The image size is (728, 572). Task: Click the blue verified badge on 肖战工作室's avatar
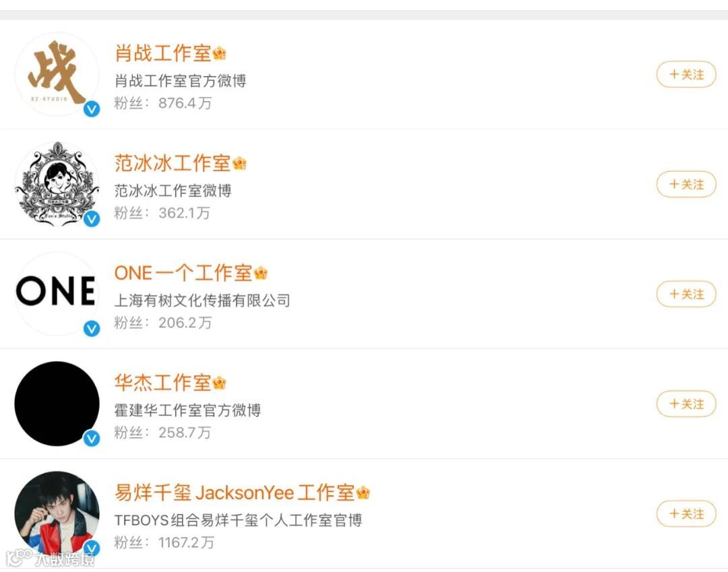coord(92,109)
